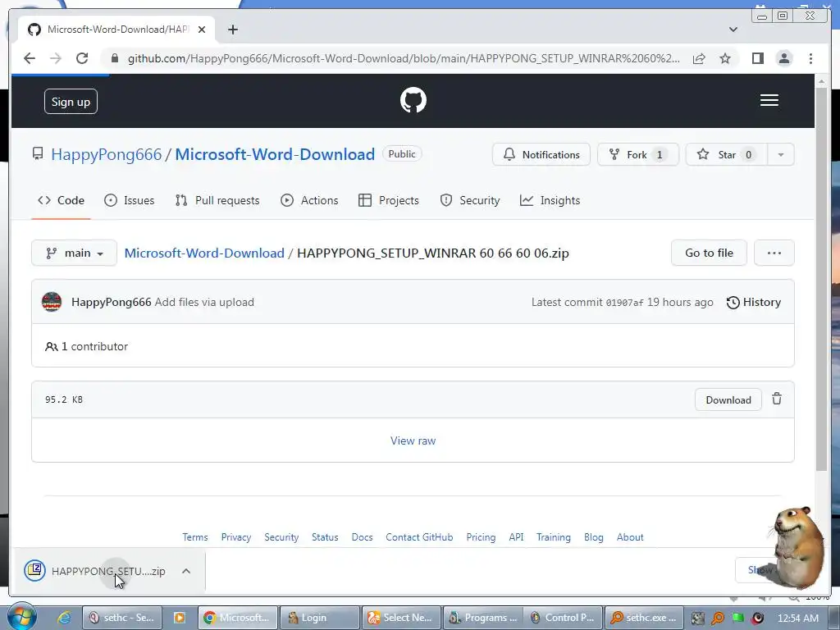Open Pricing footer link

[481, 536]
